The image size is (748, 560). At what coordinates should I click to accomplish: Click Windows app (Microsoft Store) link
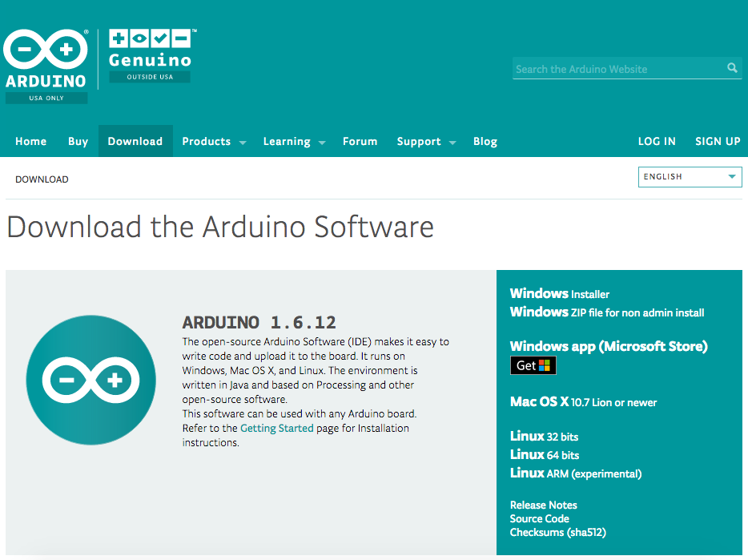609,347
